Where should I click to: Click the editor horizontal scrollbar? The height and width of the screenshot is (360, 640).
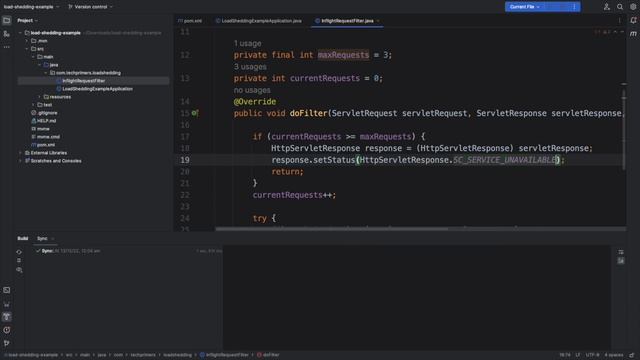[x=331, y=229]
